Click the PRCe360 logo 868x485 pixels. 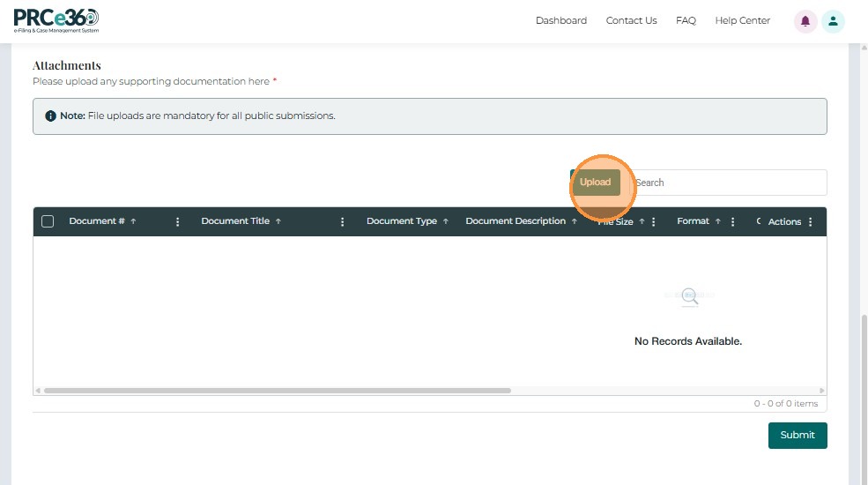(x=56, y=21)
